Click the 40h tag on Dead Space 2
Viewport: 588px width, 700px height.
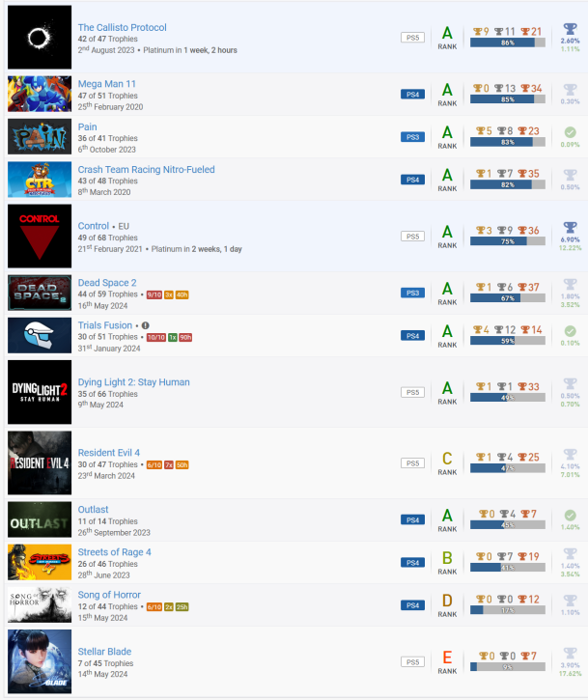click(182, 294)
